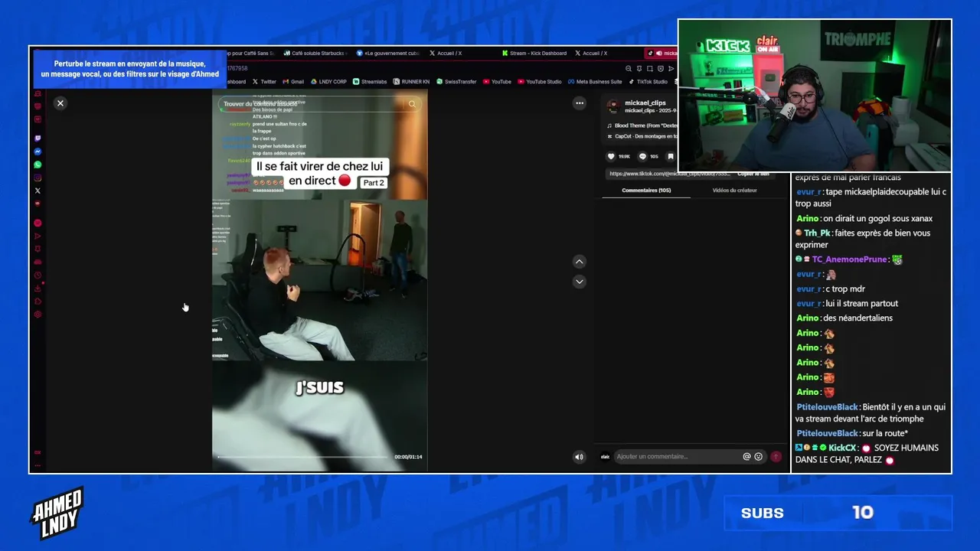Open SwissTransfer bookmark
Viewport: 980px width, 551px height.
pos(456,82)
